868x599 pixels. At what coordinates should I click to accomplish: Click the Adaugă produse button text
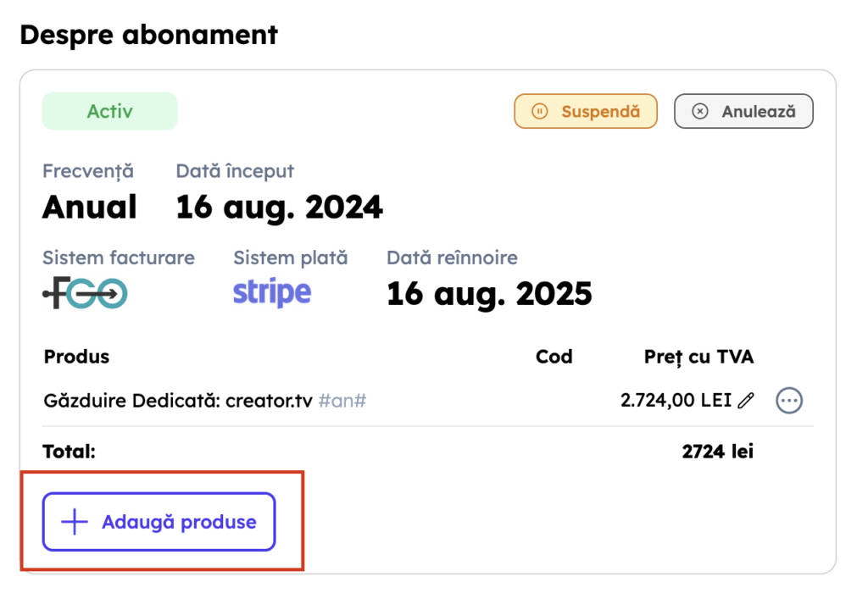tap(179, 522)
